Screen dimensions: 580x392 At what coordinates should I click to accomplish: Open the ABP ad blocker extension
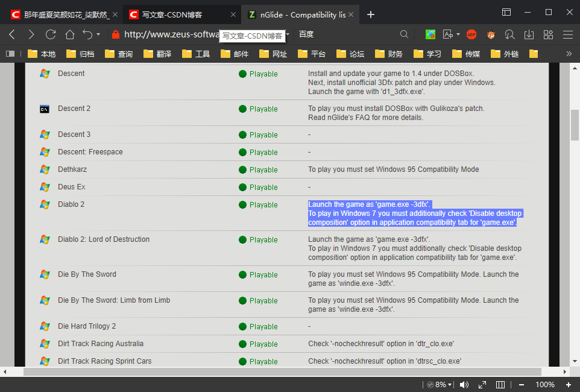[x=471, y=34]
